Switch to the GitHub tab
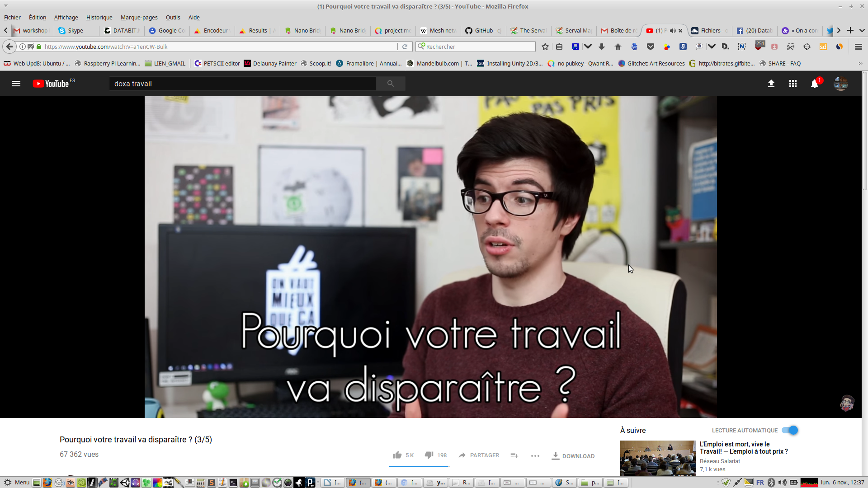The width and height of the screenshot is (868, 488). pyautogui.click(x=484, y=31)
